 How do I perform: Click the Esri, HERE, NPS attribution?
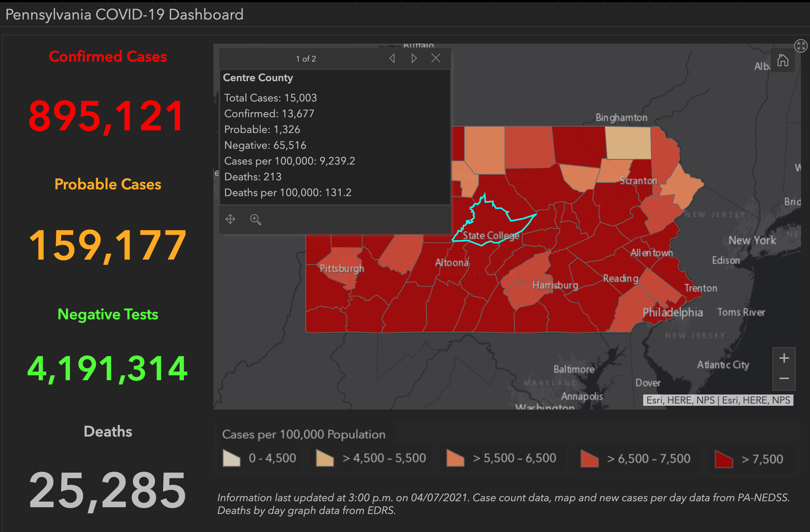(x=718, y=400)
